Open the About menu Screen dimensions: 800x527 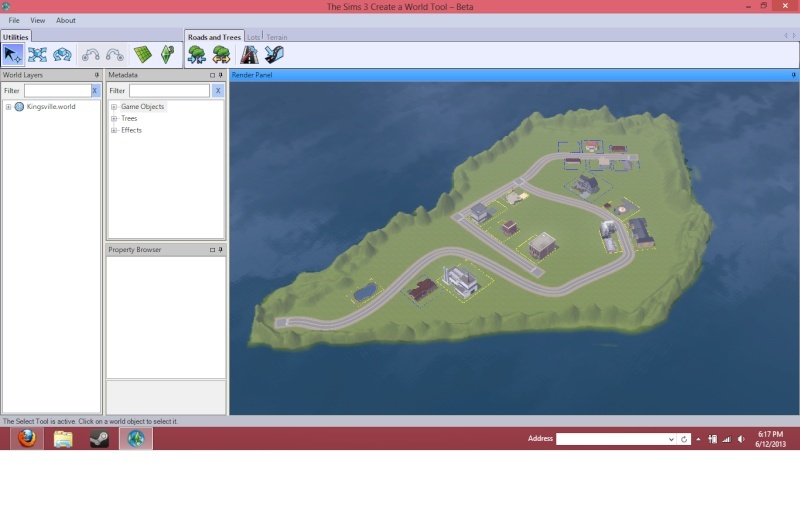coord(66,20)
